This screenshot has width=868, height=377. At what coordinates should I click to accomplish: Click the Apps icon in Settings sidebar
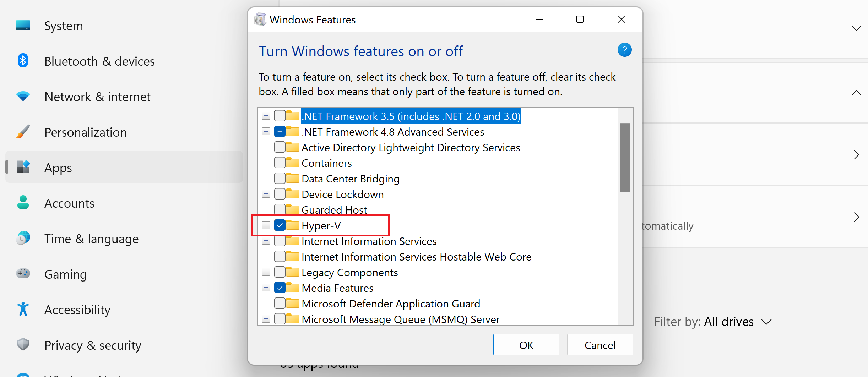coord(23,167)
